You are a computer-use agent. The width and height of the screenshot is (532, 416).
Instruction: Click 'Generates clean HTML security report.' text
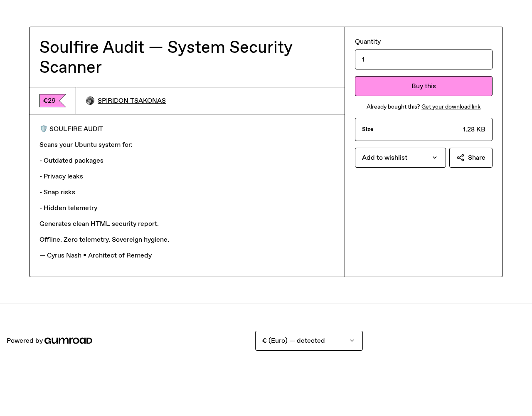(x=99, y=224)
